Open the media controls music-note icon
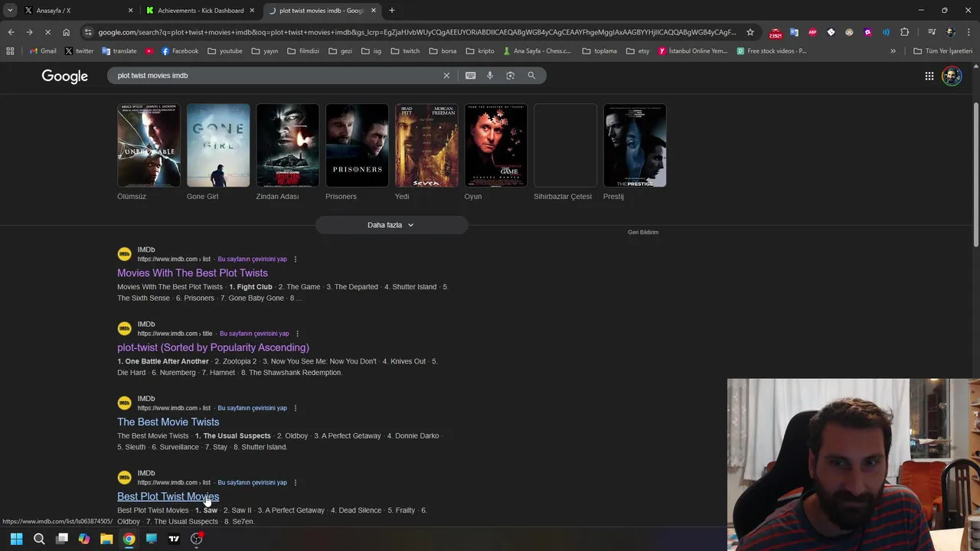The image size is (980, 551). coord(932,32)
